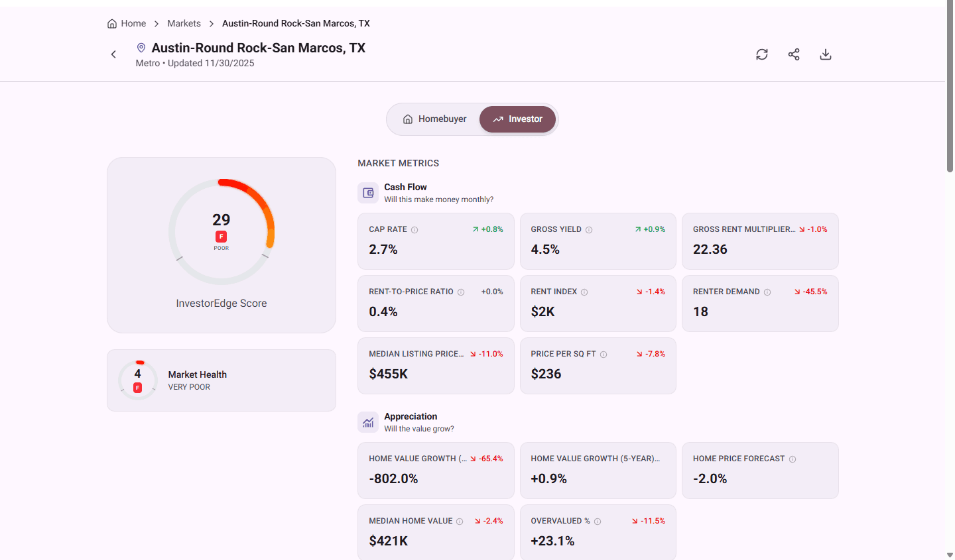Refresh the market data
Image resolution: width=955 pixels, height=560 pixels.
tap(761, 54)
